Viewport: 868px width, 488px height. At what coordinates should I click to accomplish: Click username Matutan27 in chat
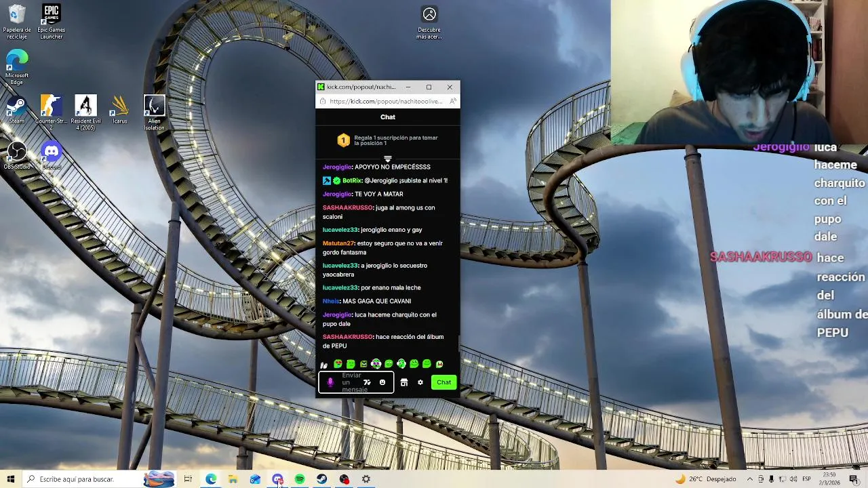click(338, 243)
